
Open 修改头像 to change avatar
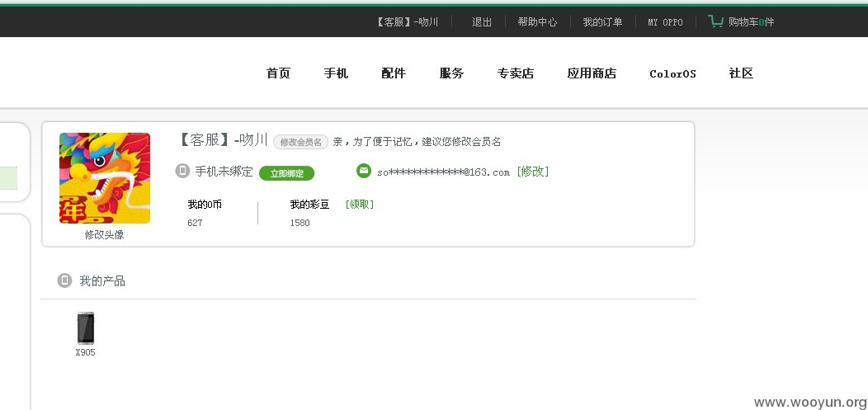104,234
